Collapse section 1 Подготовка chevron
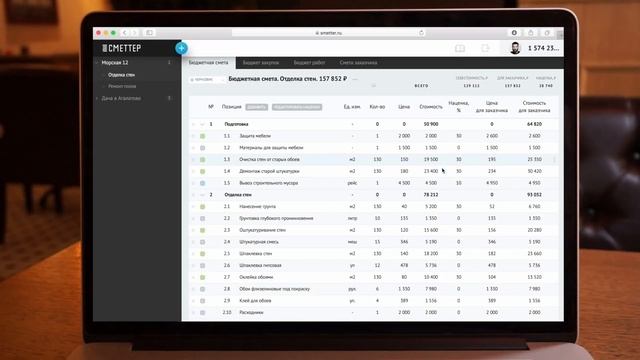Screen dimensions: 640x360 (202, 124)
